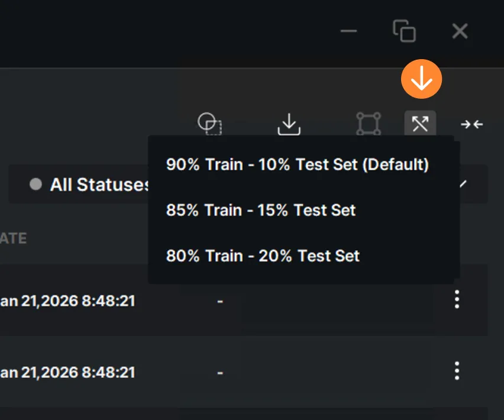
Task: Click the download tray icon
Action: click(x=289, y=124)
